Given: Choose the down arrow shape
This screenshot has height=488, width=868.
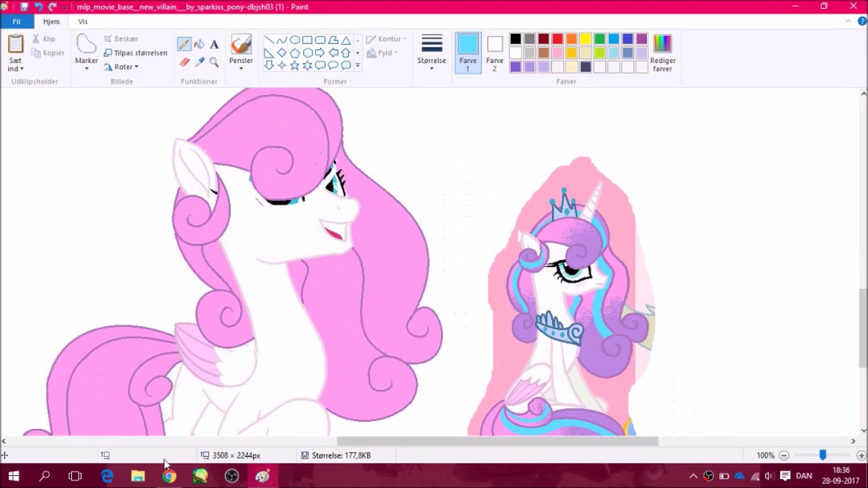Looking at the screenshot, I should tap(269, 66).
